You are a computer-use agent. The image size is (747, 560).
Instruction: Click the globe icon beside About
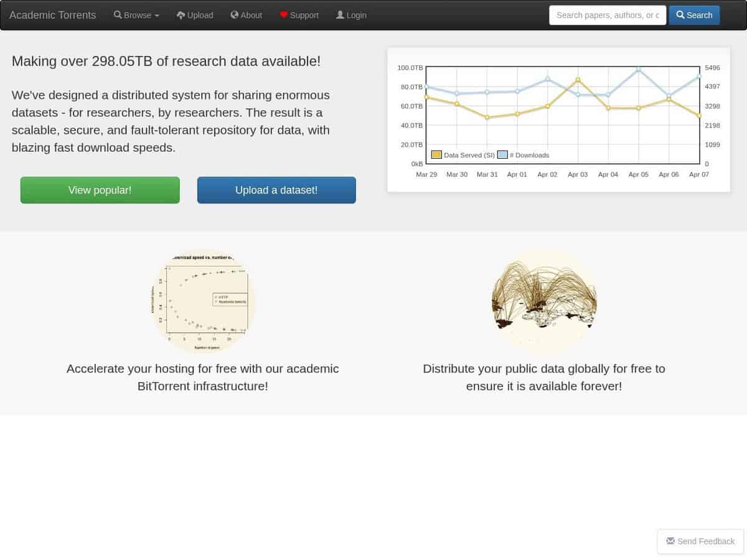tap(235, 15)
